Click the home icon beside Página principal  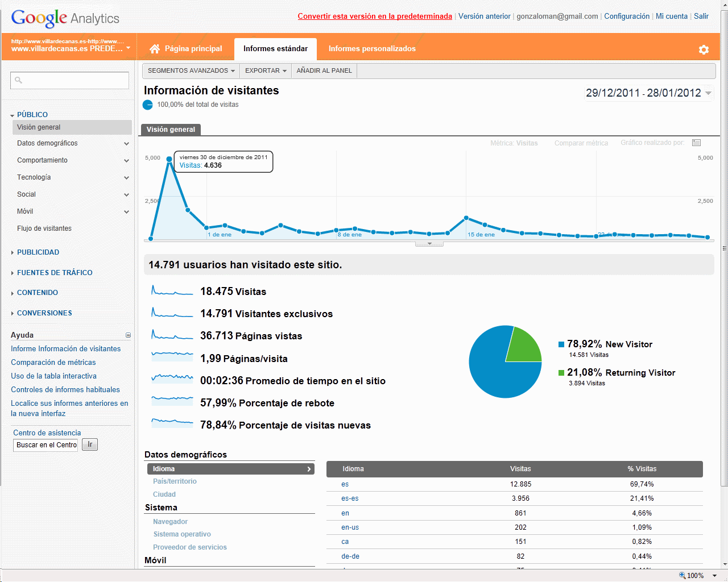click(x=155, y=49)
